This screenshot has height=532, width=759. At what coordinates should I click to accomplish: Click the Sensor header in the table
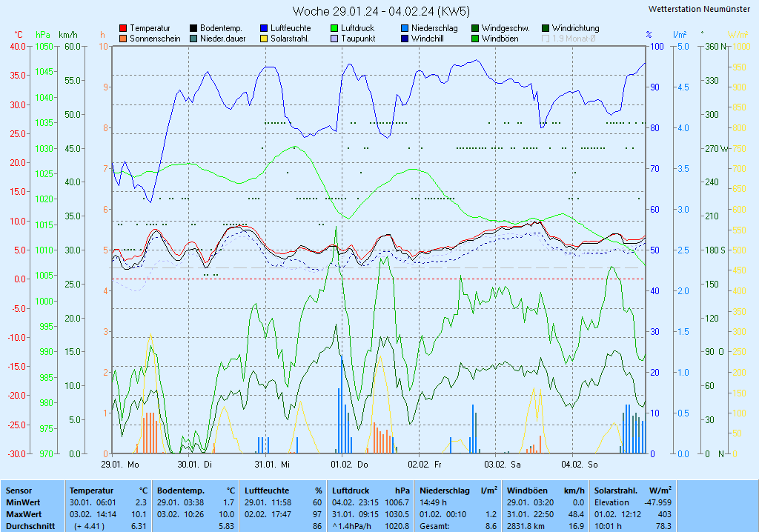coord(19,491)
